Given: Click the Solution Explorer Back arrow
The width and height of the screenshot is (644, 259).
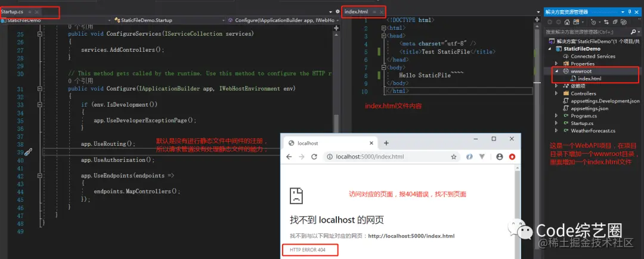Looking at the screenshot, I should pos(550,22).
